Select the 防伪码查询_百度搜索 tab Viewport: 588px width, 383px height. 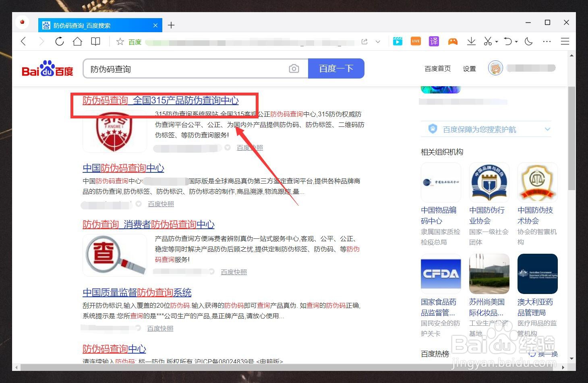click(100, 25)
